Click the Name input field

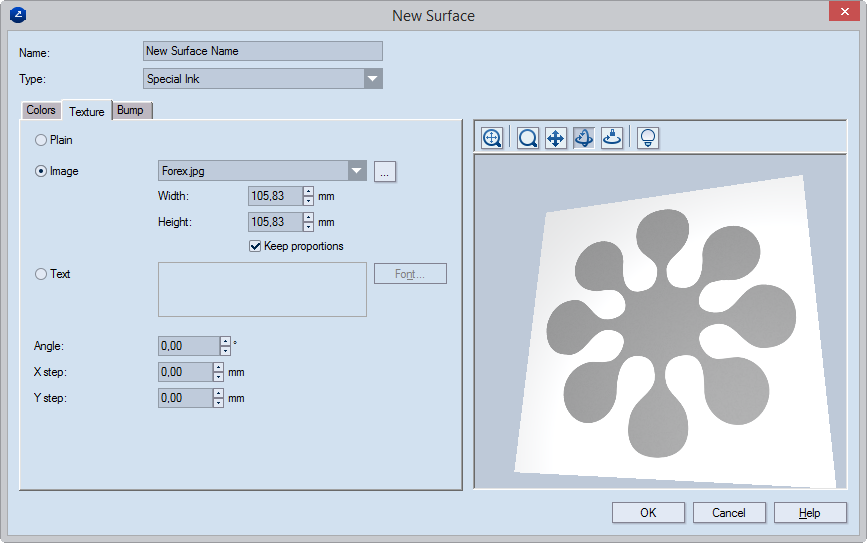[x=263, y=51]
